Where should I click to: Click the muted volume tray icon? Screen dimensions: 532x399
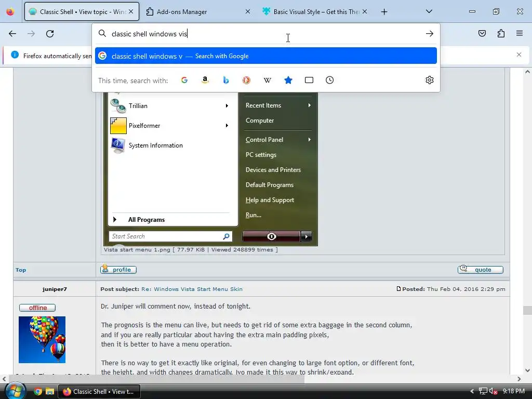click(493, 391)
